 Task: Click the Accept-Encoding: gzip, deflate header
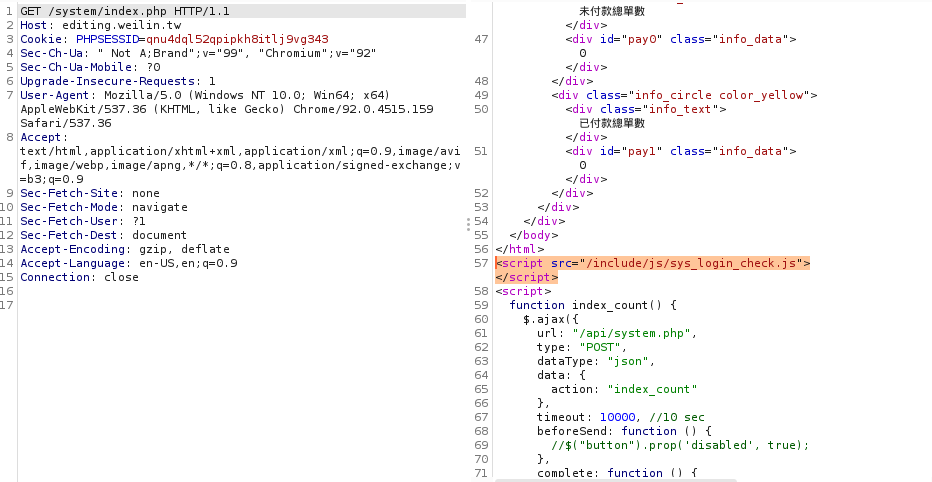point(125,249)
